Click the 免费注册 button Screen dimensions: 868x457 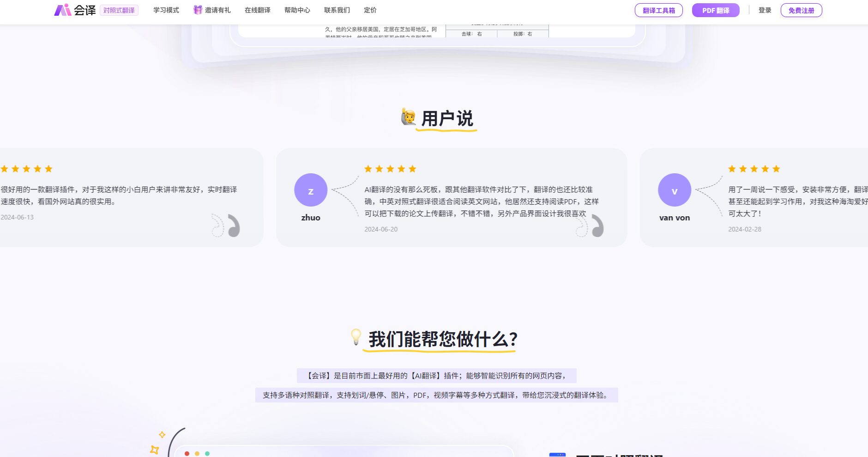801,10
